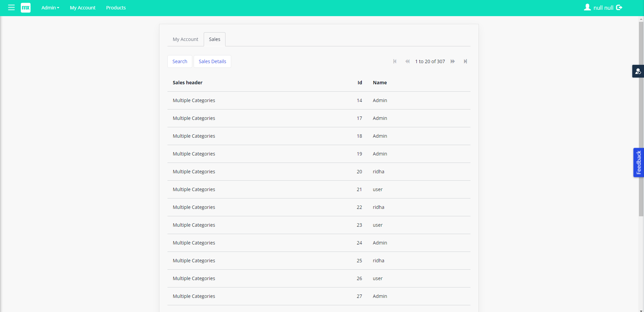
Task: Switch to the My Account tab
Action: click(x=185, y=39)
